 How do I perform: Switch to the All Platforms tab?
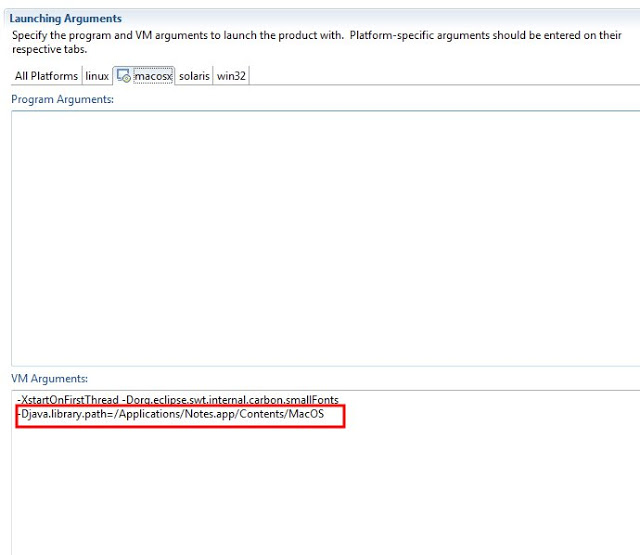[x=46, y=76]
